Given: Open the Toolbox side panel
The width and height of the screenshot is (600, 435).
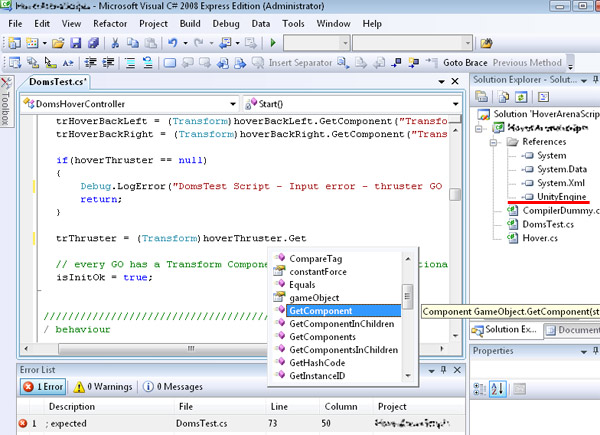Looking at the screenshot, I should pos(6,101).
